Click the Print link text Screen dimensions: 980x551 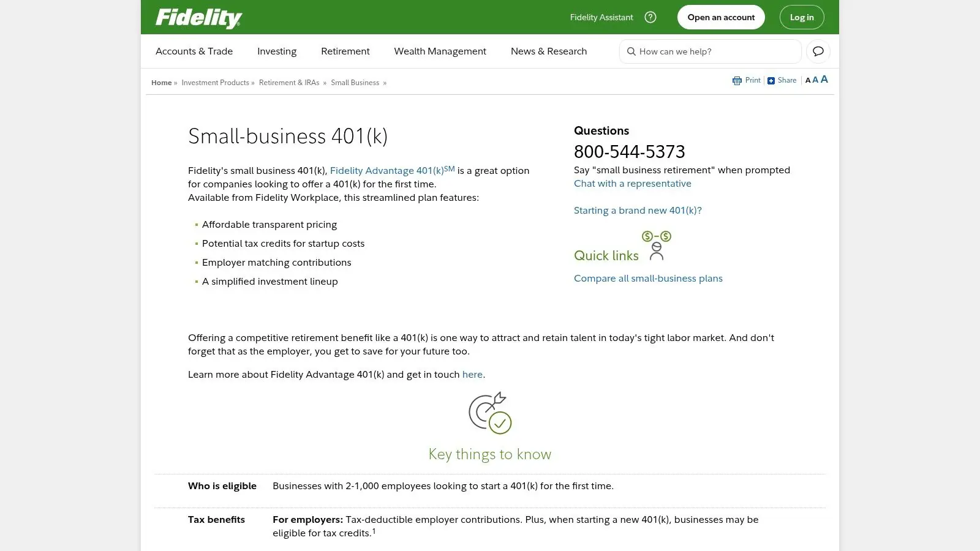(753, 80)
